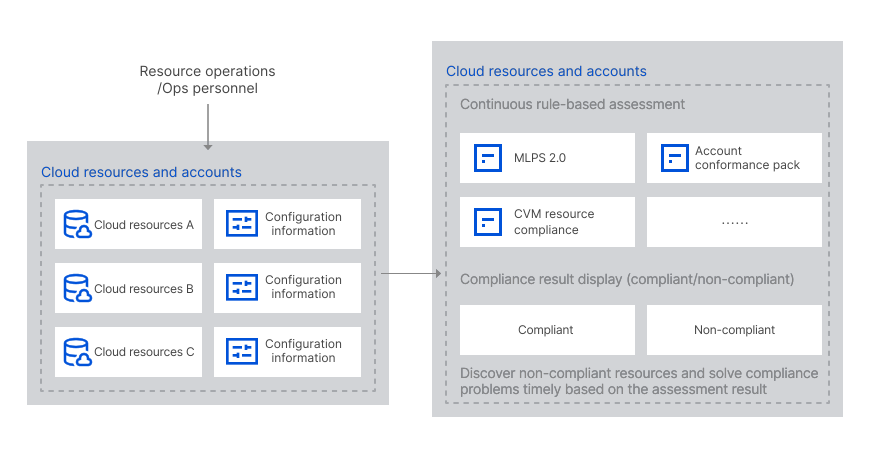
Task: Click 'Continuous rule-based assessment' heading
Action: click(x=572, y=104)
